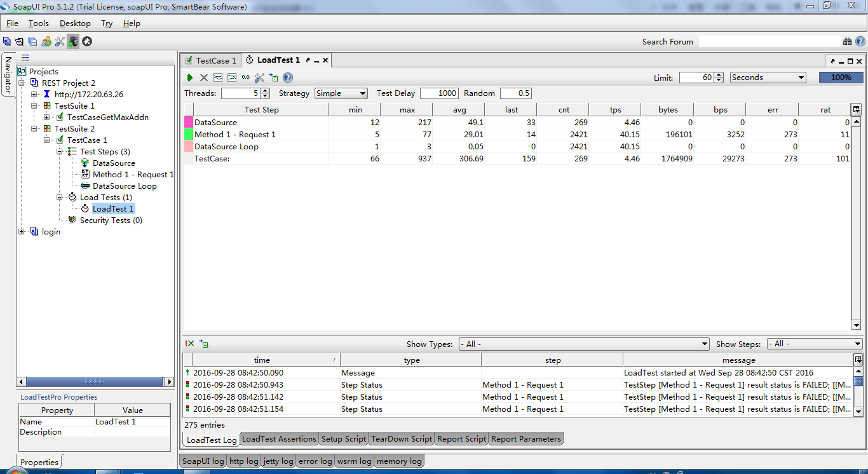Screen dimensions: 868x474
Task: Open the Desktop menu
Action: coord(75,24)
